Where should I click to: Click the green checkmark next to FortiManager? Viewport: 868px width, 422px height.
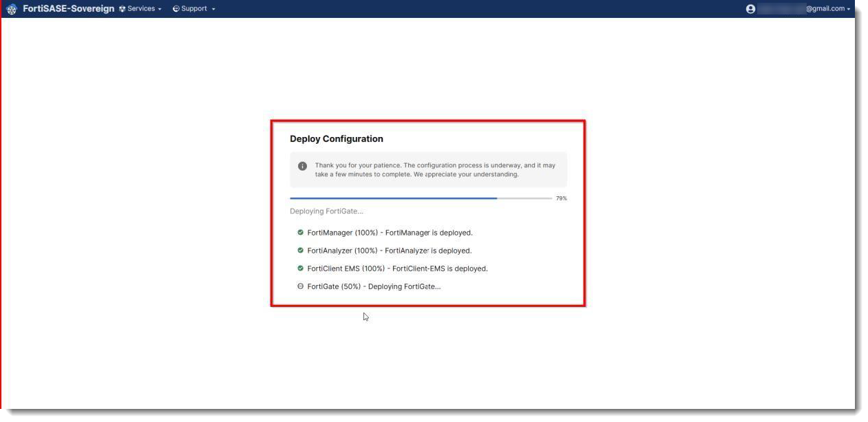[300, 232]
